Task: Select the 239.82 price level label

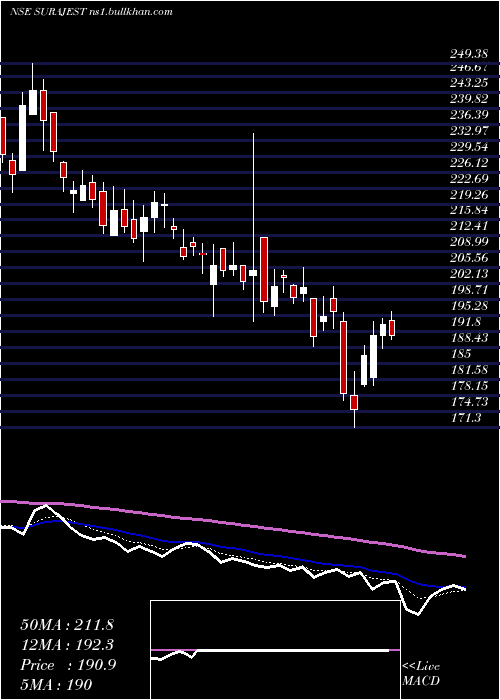Action: [x=469, y=99]
